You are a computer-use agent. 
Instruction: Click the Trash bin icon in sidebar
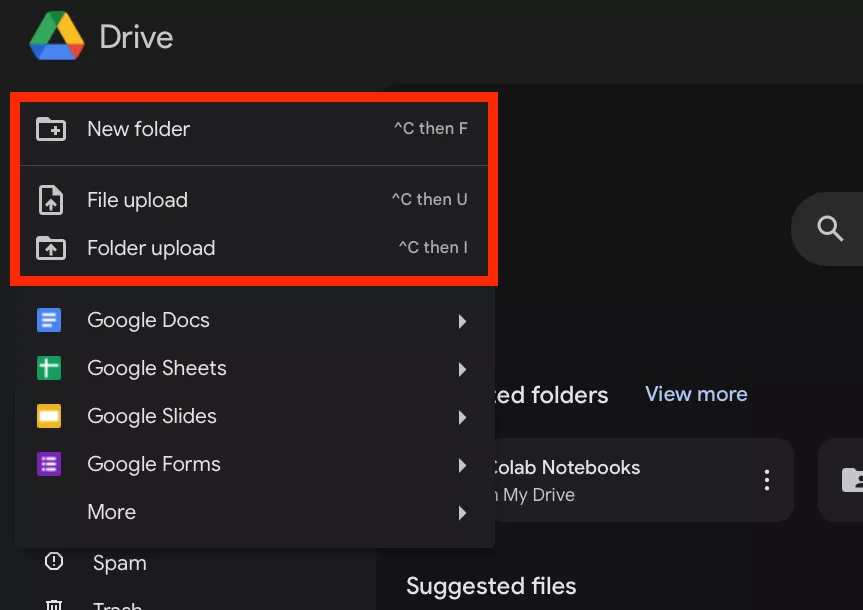pos(53,605)
